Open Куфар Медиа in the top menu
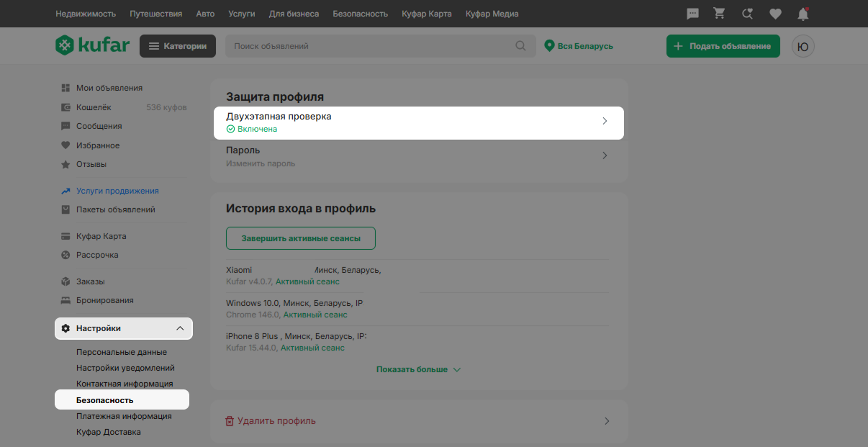The width and height of the screenshot is (868, 447). tap(492, 14)
